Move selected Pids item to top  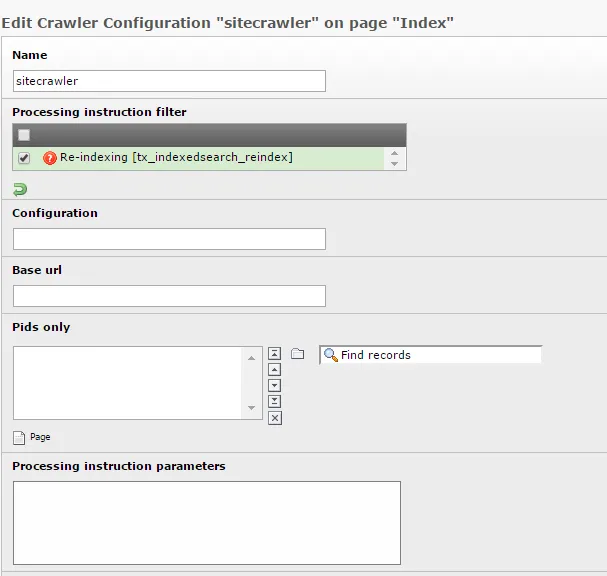pyautogui.click(x=275, y=354)
